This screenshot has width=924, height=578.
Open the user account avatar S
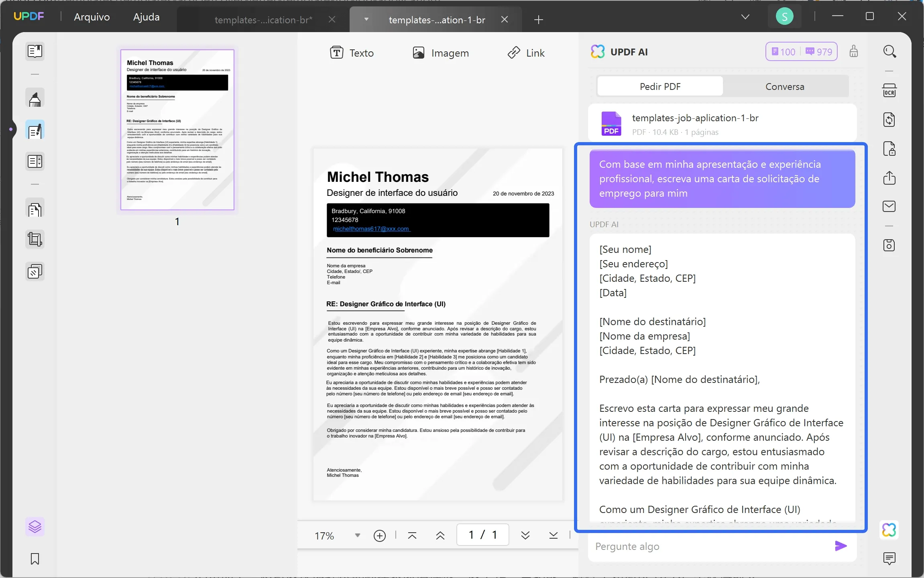785,16
